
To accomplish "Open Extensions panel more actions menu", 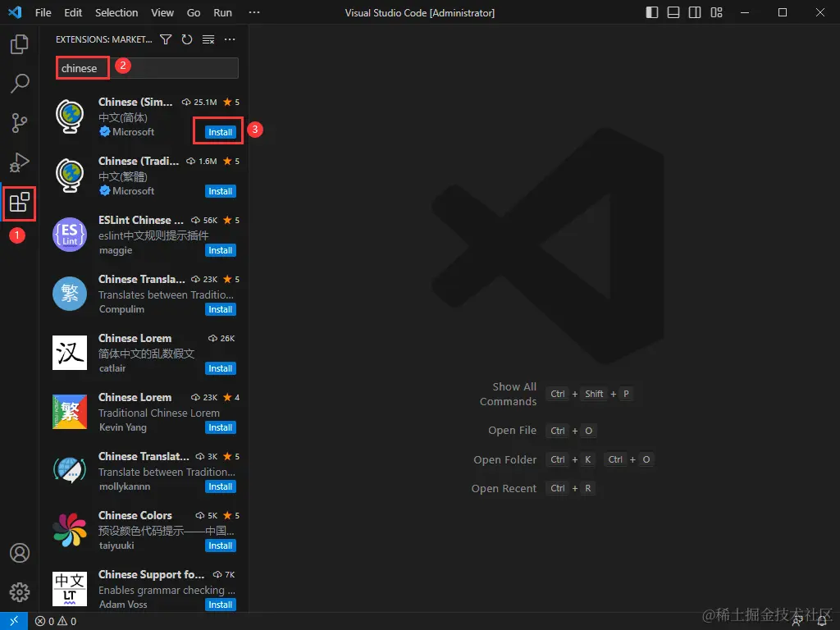I will click(x=230, y=39).
